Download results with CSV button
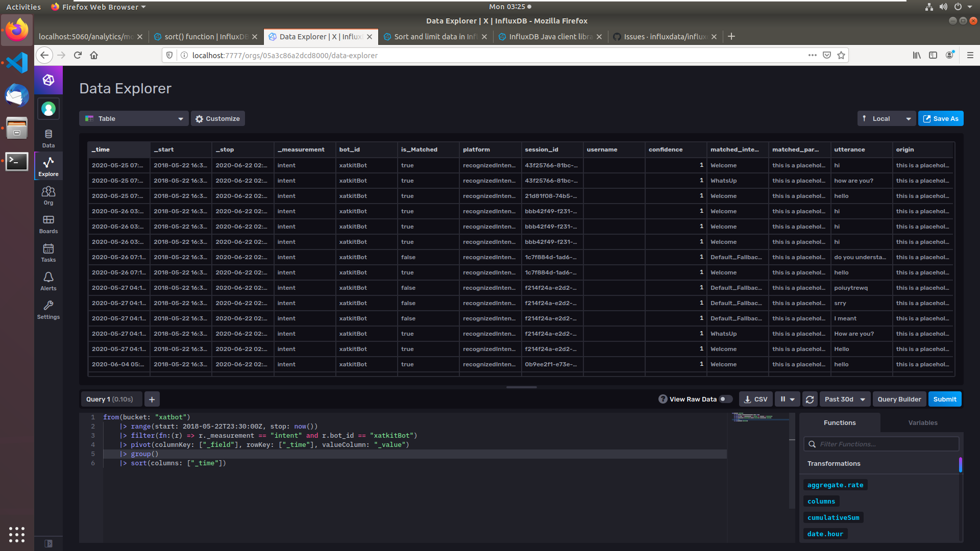 (756, 399)
